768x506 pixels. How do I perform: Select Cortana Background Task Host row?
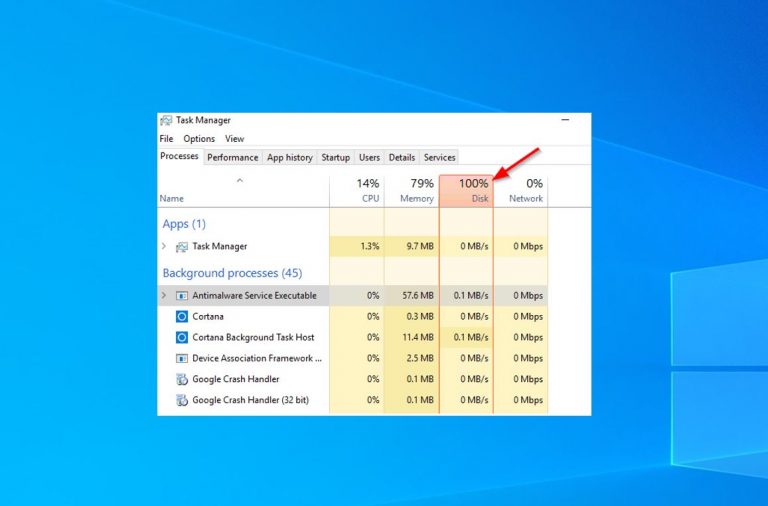coord(352,337)
